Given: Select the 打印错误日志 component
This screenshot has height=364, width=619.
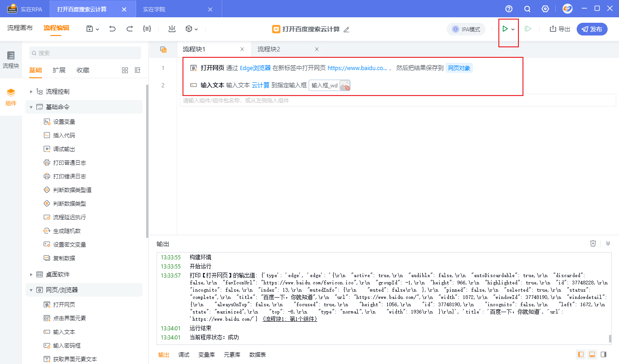Looking at the screenshot, I should click(65, 176).
